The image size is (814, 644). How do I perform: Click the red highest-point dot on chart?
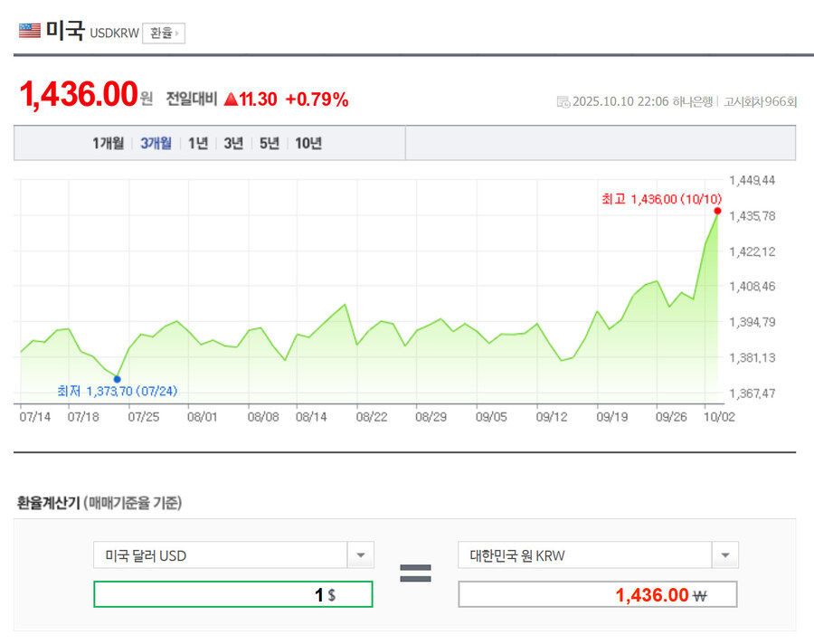point(717,211)
